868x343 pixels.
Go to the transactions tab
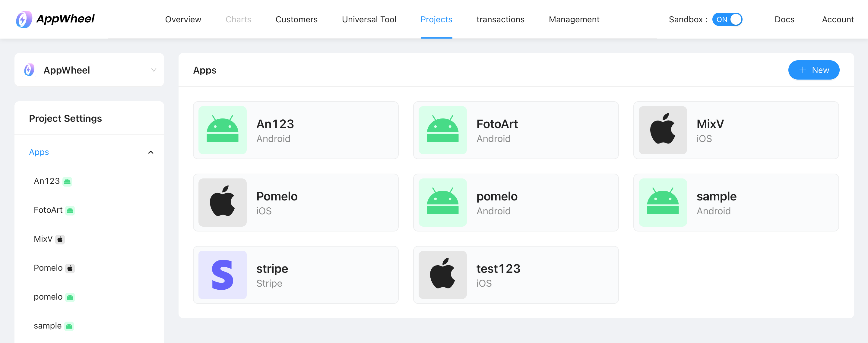[x=500, y=19]
